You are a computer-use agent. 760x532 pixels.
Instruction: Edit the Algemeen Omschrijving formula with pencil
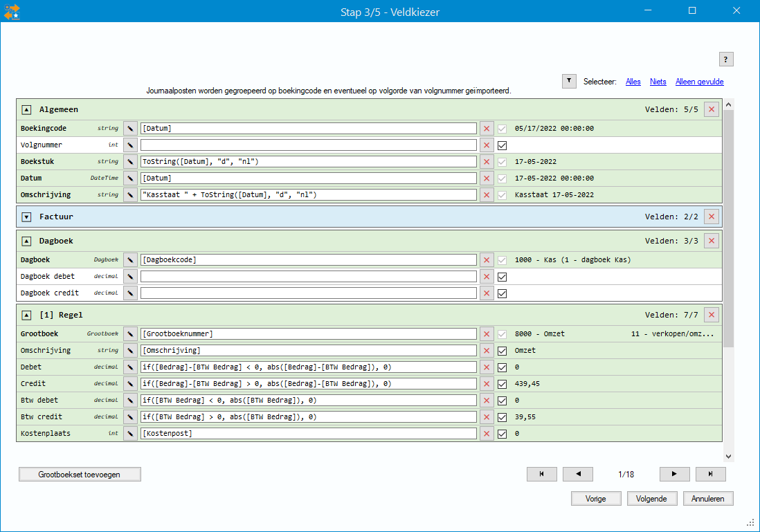click(x=130, y=195)
